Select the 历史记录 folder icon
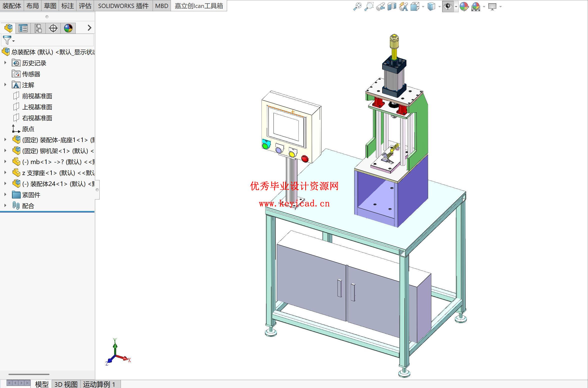The image size is (588, 388). coord(16,63)
